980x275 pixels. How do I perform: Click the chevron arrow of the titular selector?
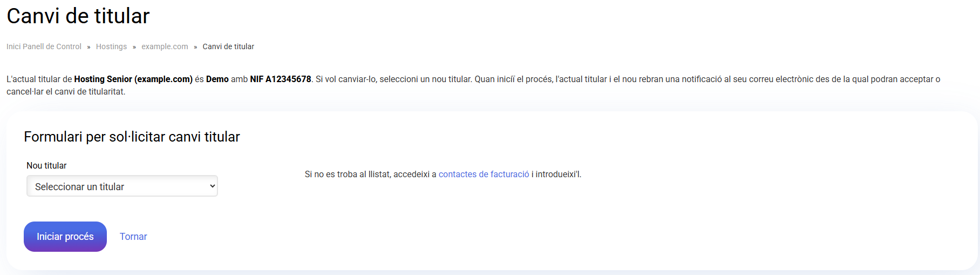[212, 186]
